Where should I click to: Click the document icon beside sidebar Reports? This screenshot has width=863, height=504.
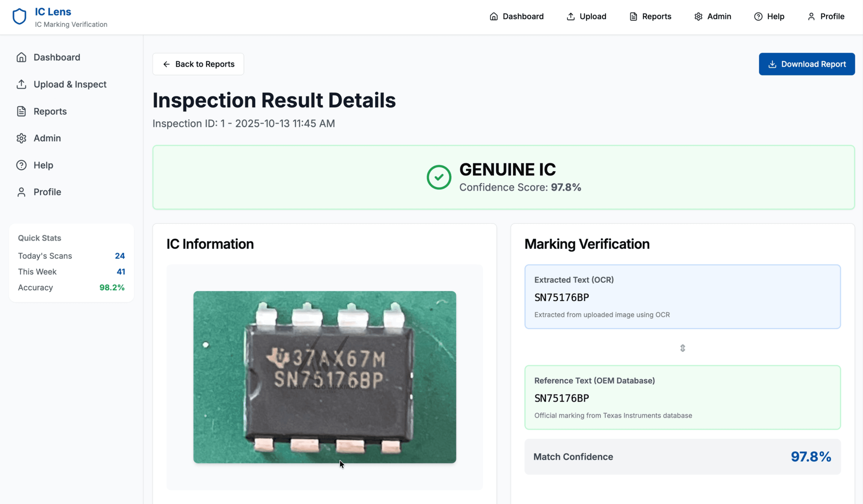click(21, 111)
